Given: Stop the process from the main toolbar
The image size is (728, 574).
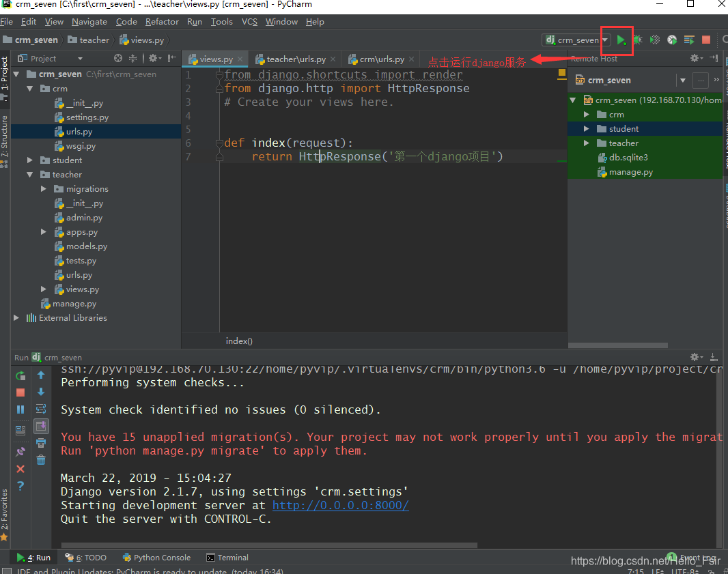Looking at the screenshot, I should [706, 40].
